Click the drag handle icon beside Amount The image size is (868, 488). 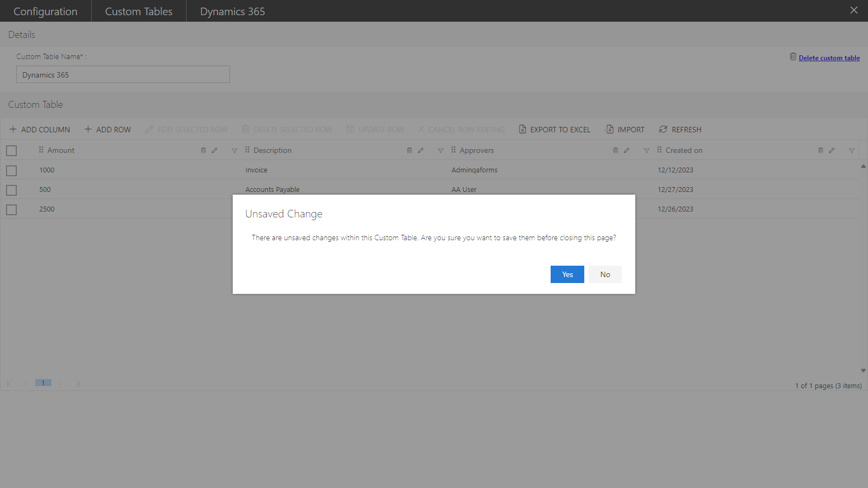point(41,150)
